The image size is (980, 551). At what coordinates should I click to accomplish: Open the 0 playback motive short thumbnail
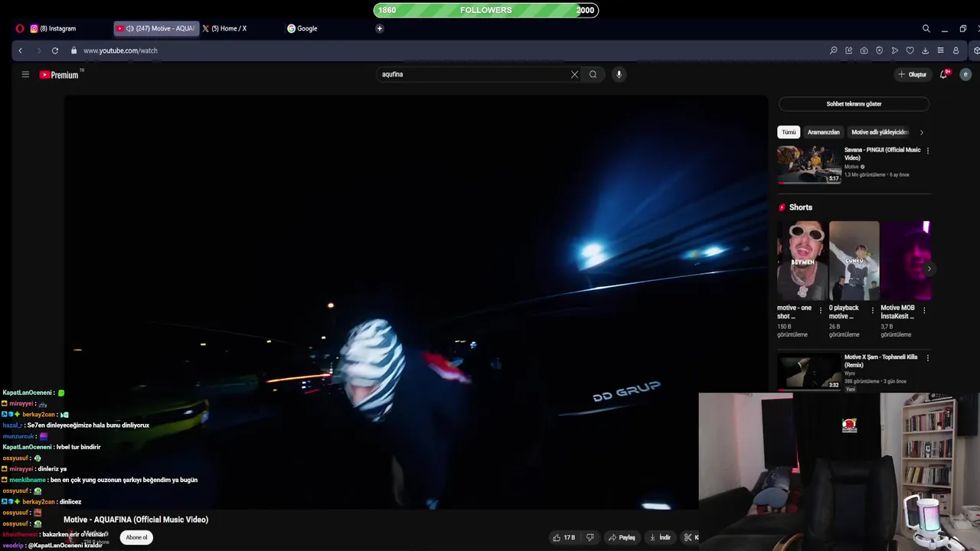coord(854,260)
